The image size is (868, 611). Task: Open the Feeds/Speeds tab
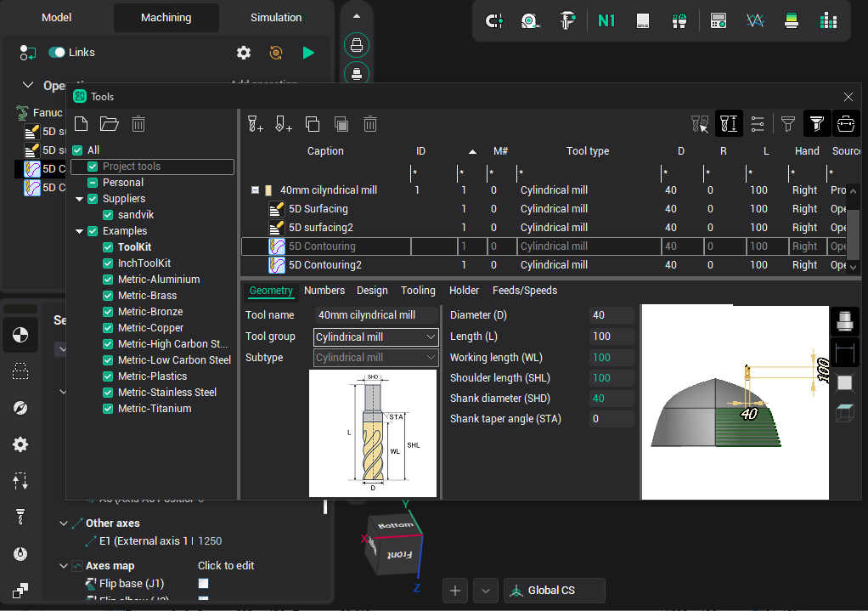pos(524,291)
